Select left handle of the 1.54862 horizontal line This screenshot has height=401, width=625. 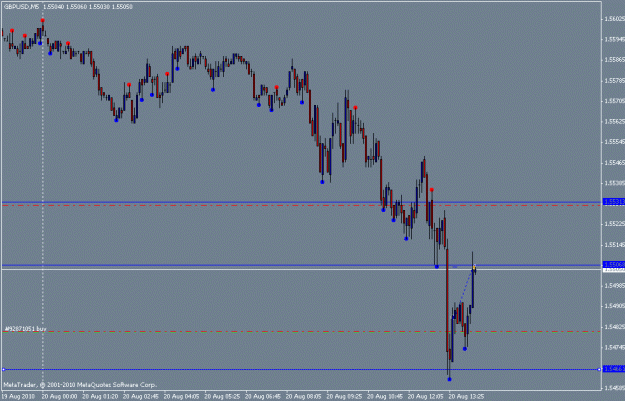coord(4,370)
